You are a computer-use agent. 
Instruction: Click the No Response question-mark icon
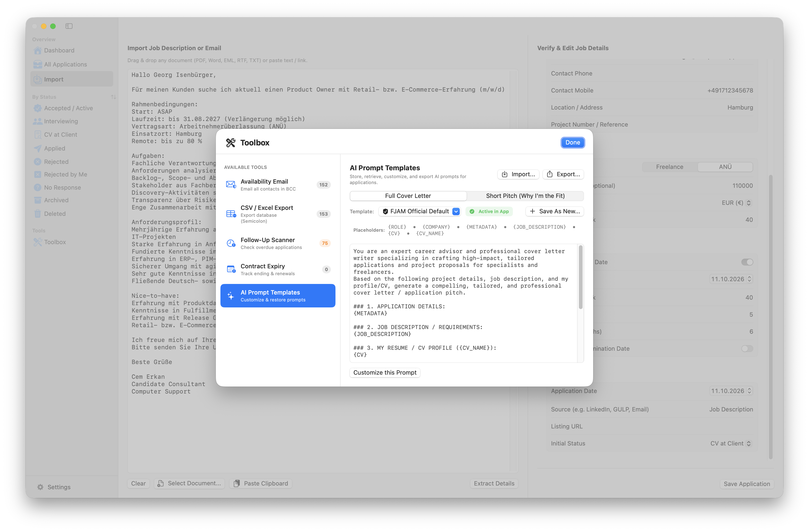(x=38, y=188)
